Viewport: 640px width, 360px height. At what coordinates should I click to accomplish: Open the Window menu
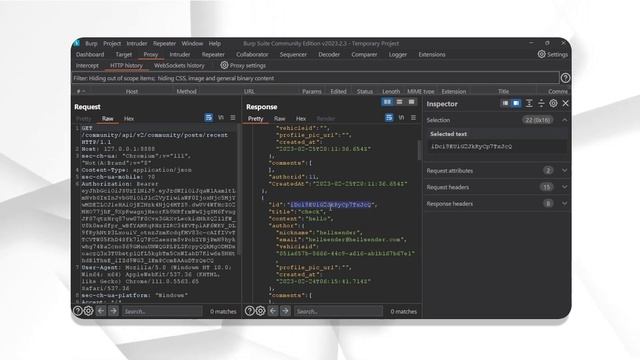click(192, 43)
